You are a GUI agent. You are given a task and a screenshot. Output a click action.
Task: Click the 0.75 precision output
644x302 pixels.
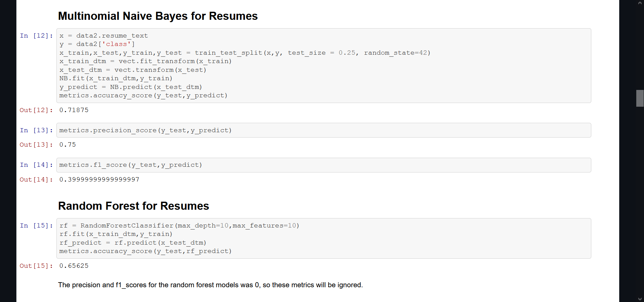(x=67, y=145)
